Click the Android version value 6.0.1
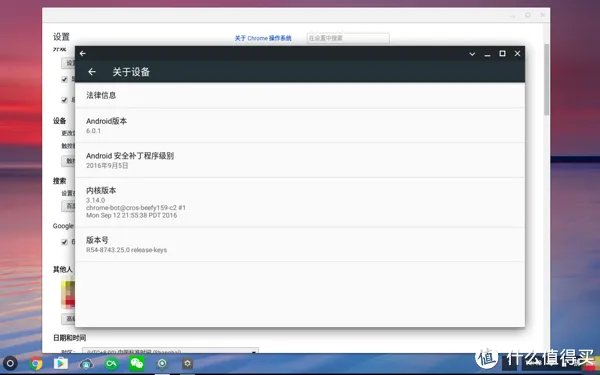 (93, 131)
